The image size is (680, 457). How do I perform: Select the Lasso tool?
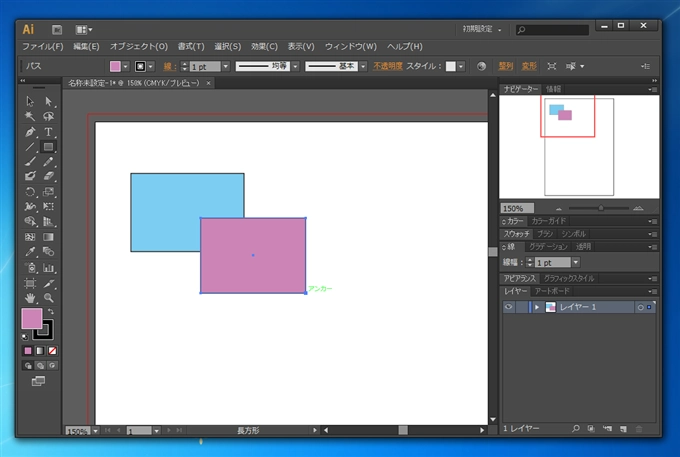click(x=48, y=116)
